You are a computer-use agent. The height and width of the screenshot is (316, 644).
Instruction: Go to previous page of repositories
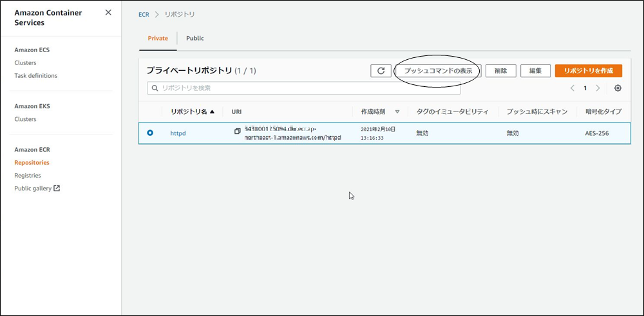click(572, 88)
